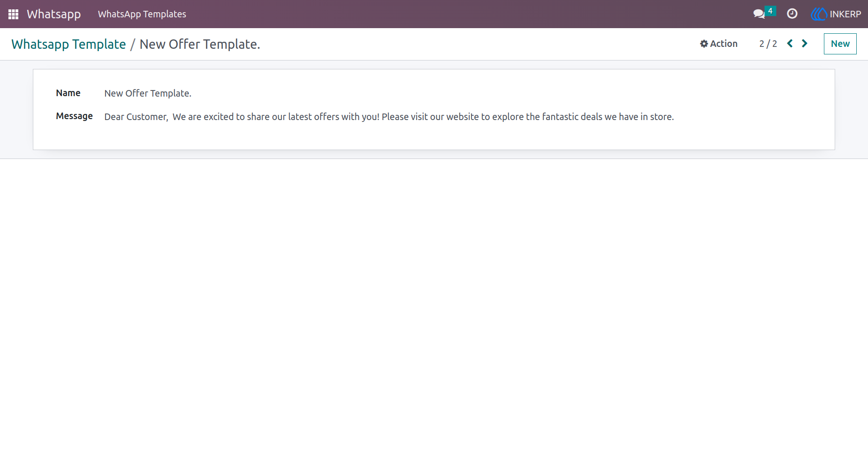Go back to Whatsapp Template breadcrumb
Screen dimensions: 868x453
coord(69,44)
